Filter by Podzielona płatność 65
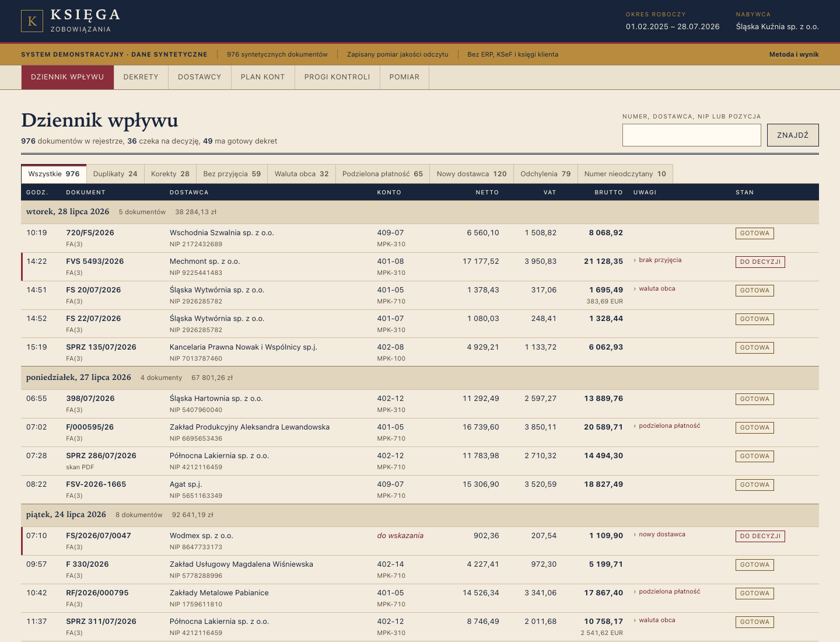Screen dimensions: 840x642 383,174
